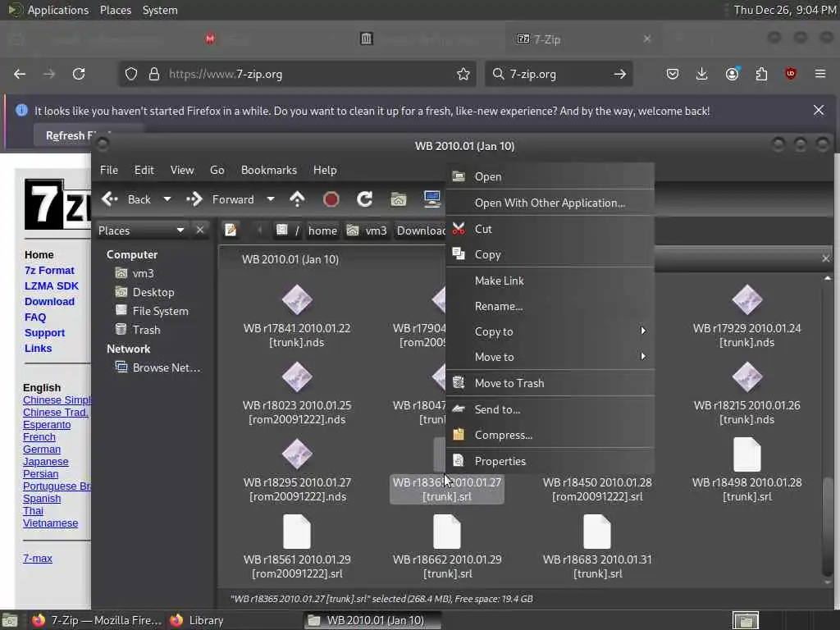Open Firefox hamburger application menu
The width and height of the screenshot is (840, 630).
pyautogui.click(x=820, y=74)
